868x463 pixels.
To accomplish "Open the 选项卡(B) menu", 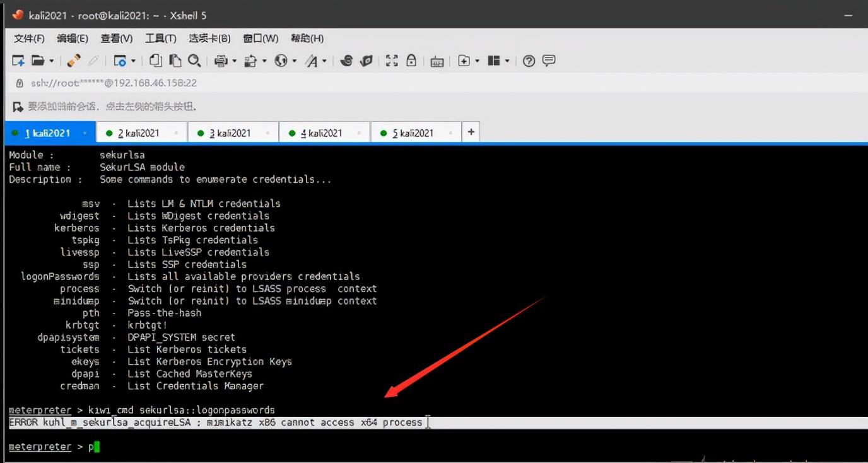I will pos(209,38).
